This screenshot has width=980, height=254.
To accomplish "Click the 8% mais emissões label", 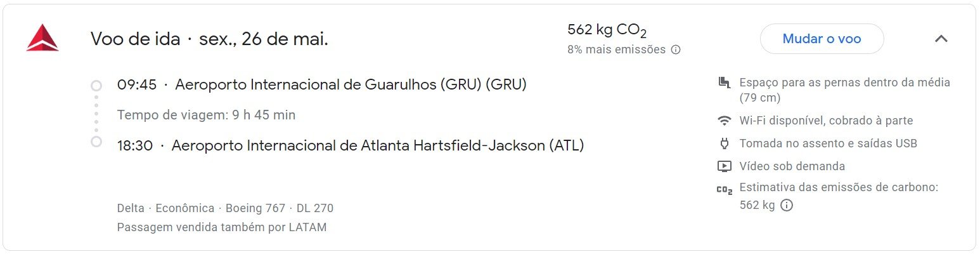I will coord(616,50).
